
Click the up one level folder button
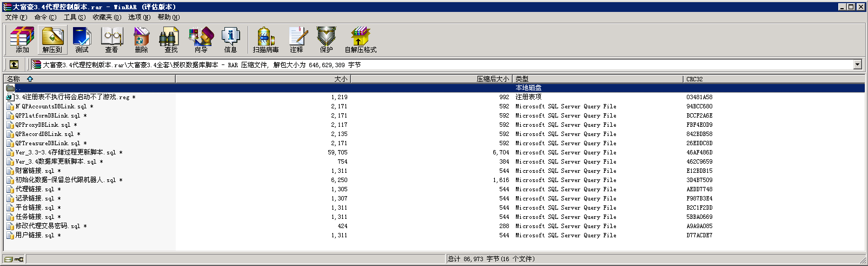(14, 64)
